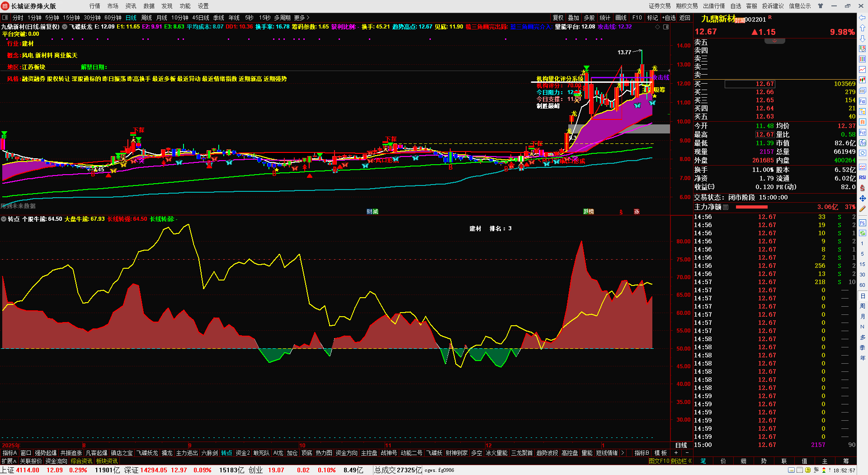Screen dimensions: 868x475
Task: Click the +自选 add to watchlist button
Action: click(x=669, y=18)
